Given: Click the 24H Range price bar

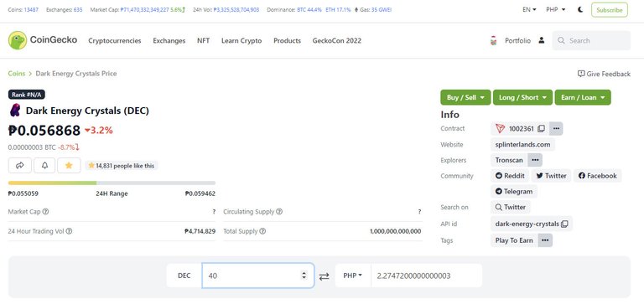Looking at the screenshot, I should 112,183.
